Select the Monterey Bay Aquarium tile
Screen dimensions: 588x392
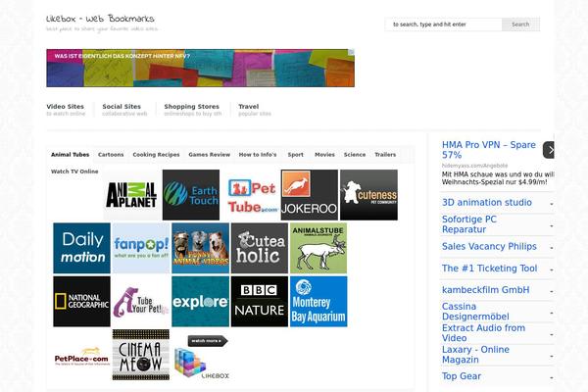[x=318, y=302]
